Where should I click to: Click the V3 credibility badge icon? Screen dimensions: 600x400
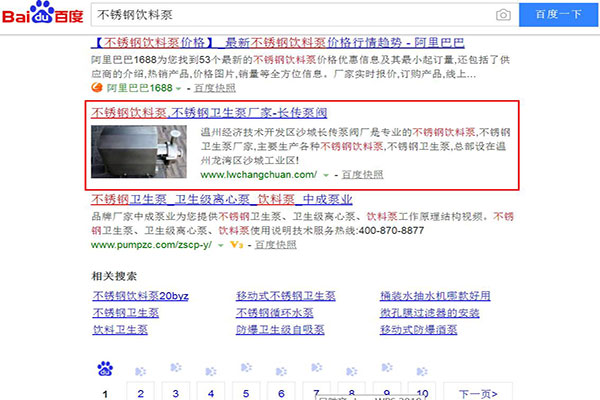point(236,245)
